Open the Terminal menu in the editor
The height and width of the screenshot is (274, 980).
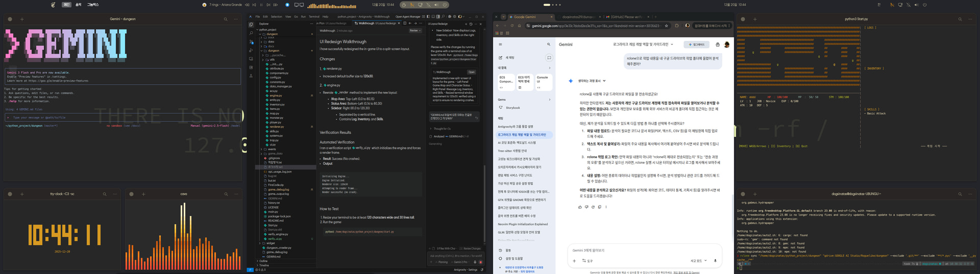(314, 16)
